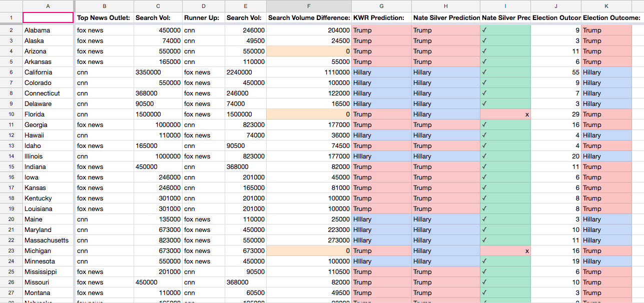This screenshot has width=644, height=303.
Task: Select the 'Search Volume Difference:' header cell
Action: (309, 18)
